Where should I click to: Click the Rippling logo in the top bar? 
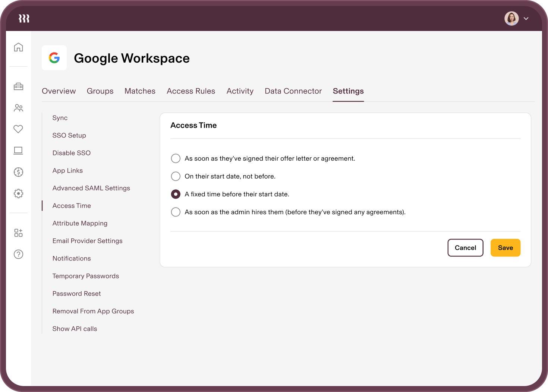point(24,18)
